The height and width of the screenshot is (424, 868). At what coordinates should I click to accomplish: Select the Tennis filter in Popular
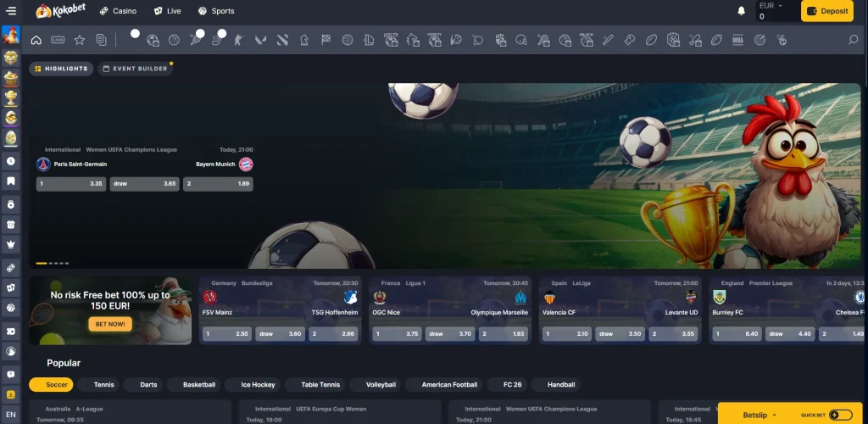tap(103, 385)
